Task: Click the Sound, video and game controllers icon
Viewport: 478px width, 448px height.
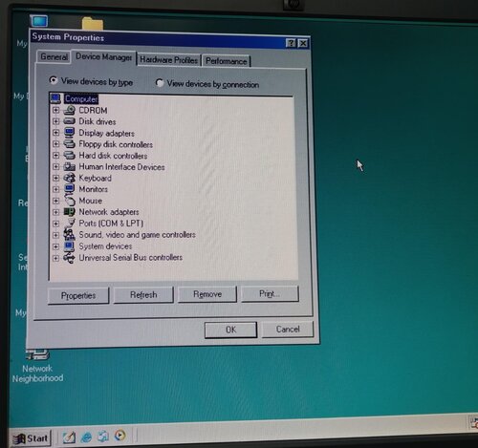Action: [69, 234]
